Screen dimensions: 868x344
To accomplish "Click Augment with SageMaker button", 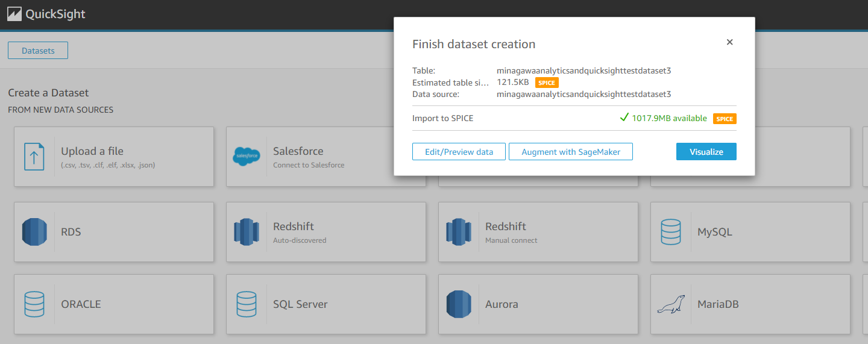I will [x=571, y=152].
